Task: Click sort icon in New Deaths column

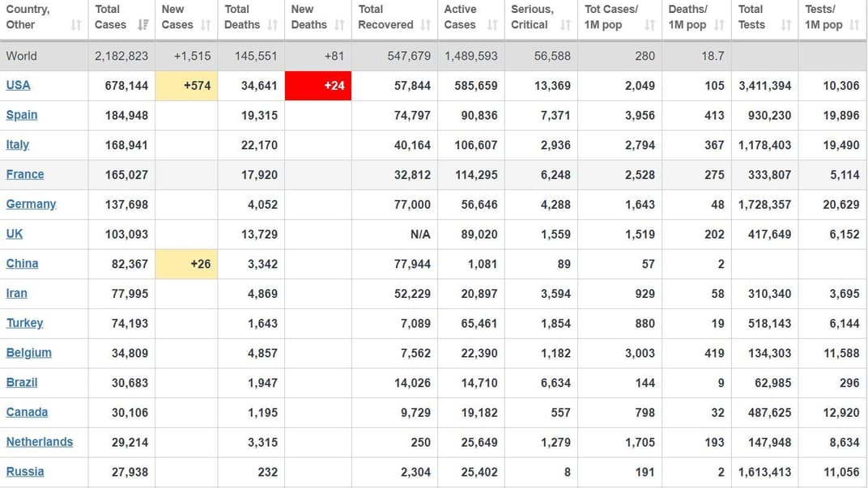Action: point(339,25)
